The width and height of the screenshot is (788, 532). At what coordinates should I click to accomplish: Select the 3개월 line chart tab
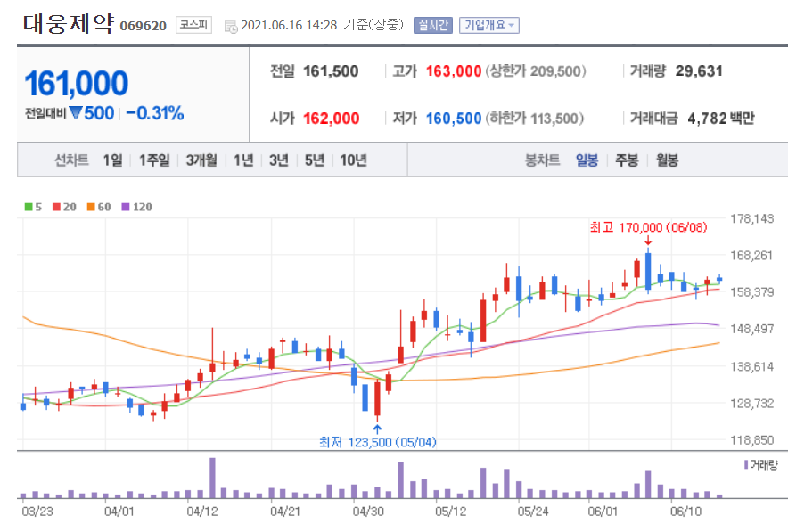201,160
